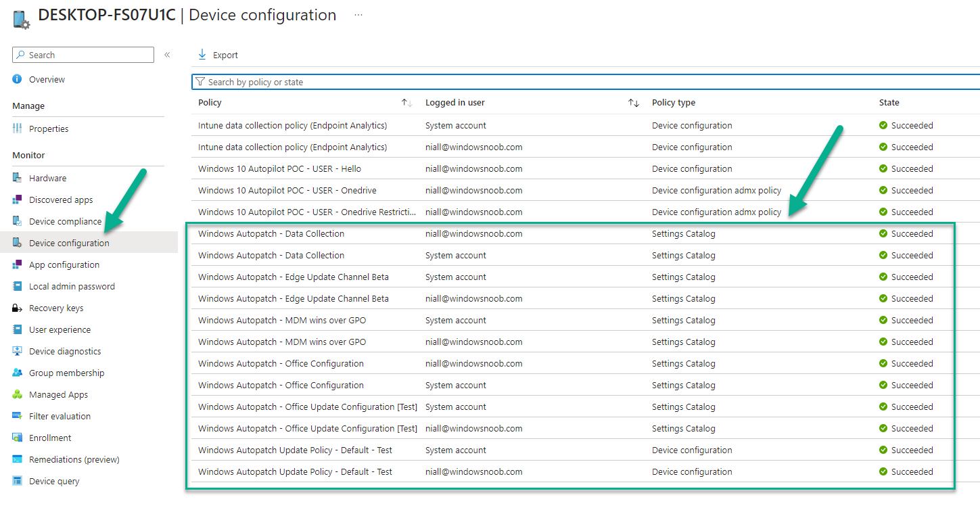The width and height of the screenshot is (980, 512).
Task: Open Windows 10 Autopilot POC - USER - Onedrive policy
Action: (x=287, y=190)
